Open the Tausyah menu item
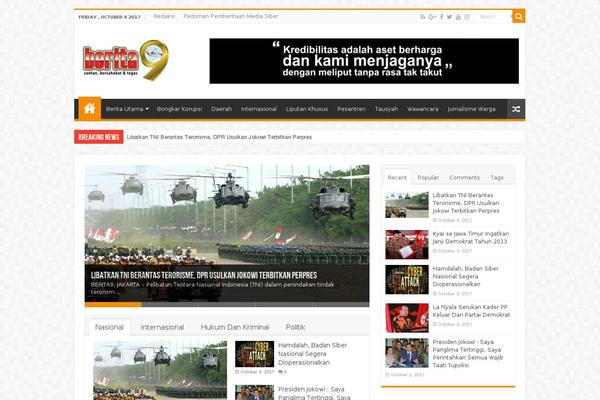This screenshot has width=600, height=400. click(x=386, y=109)
